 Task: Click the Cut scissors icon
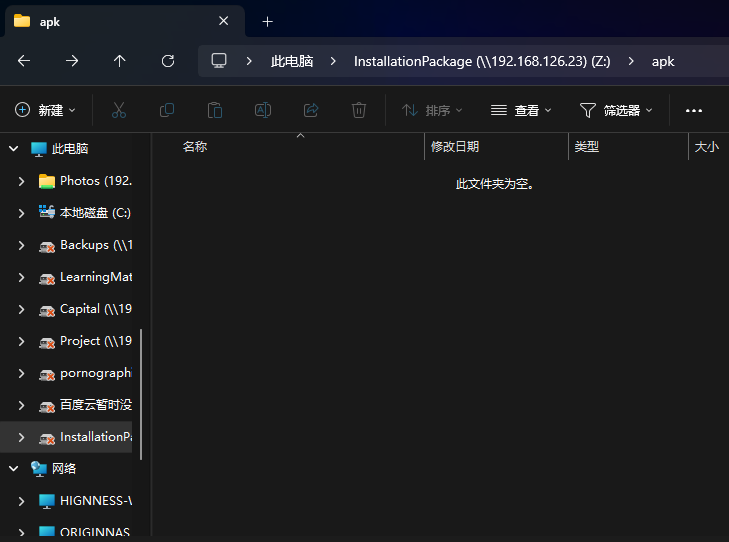[119, 110]
